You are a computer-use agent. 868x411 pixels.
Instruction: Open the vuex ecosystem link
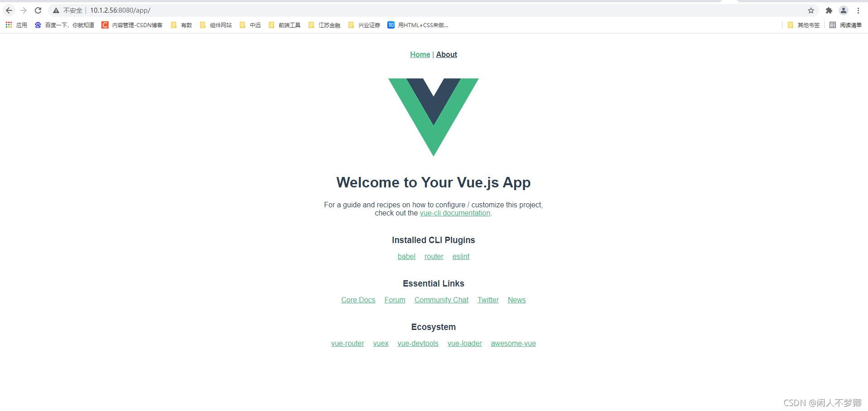[x=381, y=344]
